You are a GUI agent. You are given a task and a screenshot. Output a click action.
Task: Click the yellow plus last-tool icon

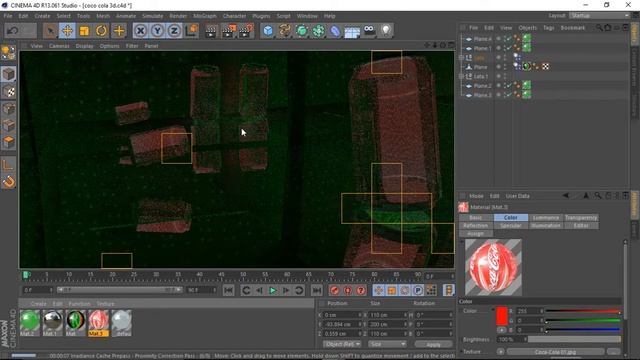119,31
